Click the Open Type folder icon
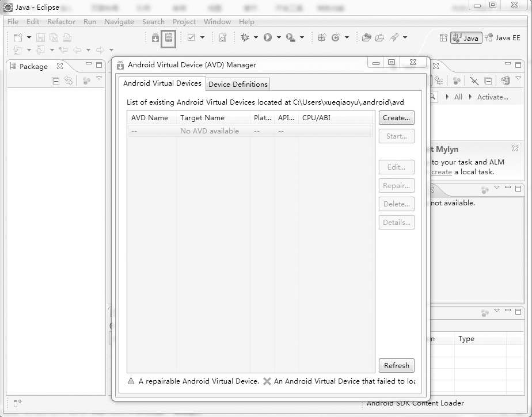The width and height of the screenshot is (532, 417). click(x=366, y=37)
